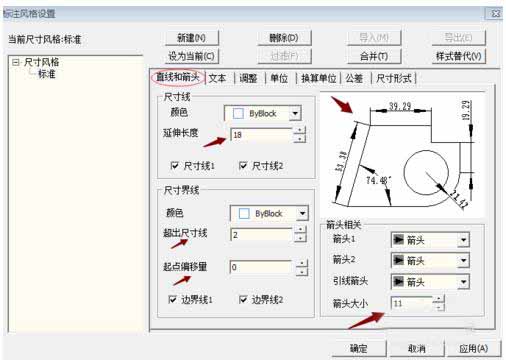Increase 起点偏移量 with up arrow
Viewport: 506px width, 360px height.
(x=302, y=263)
